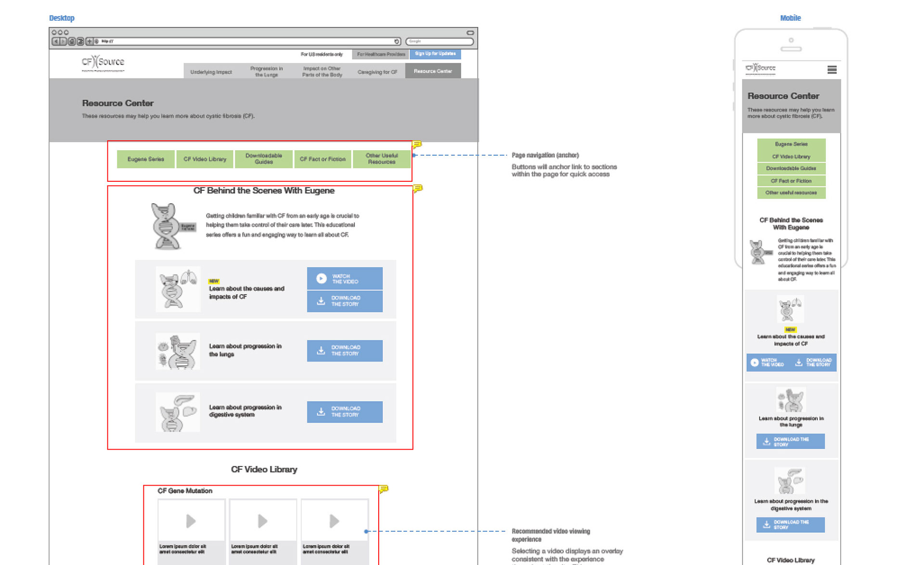Open the yellow comment note beside page navigation
The height and width of the screenshot is (565, 924).
click(x=417, y=144)
